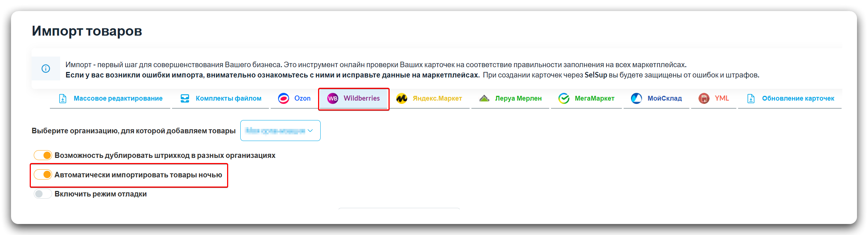Click the info icon beside import description
This screenshot has width=868, height=235.
(x=46, y=69)
